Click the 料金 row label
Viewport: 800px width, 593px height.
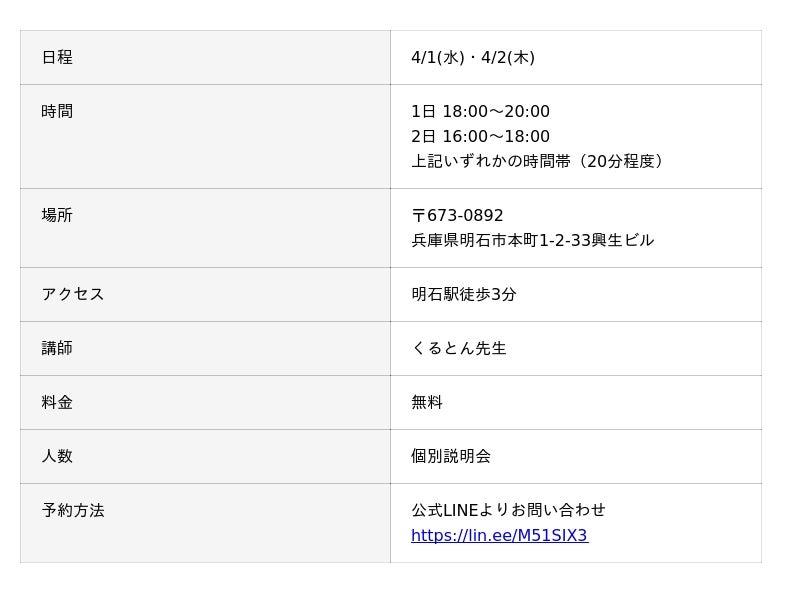click(57, 403)
